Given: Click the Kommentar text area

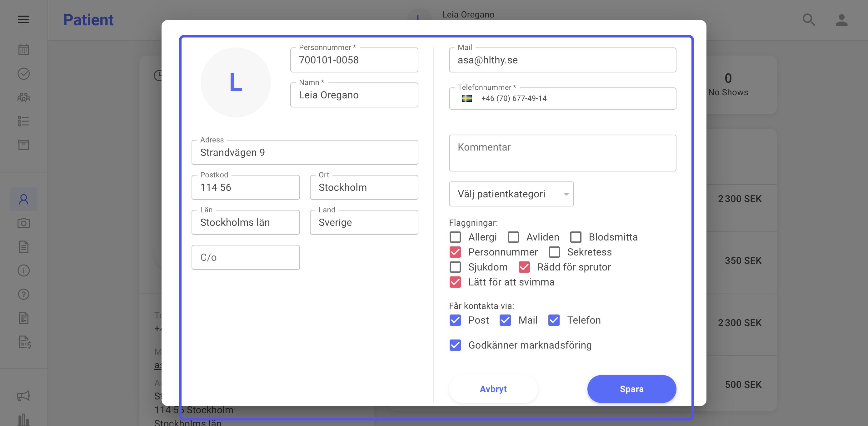Looking at the screenshot, I should 562,153.
